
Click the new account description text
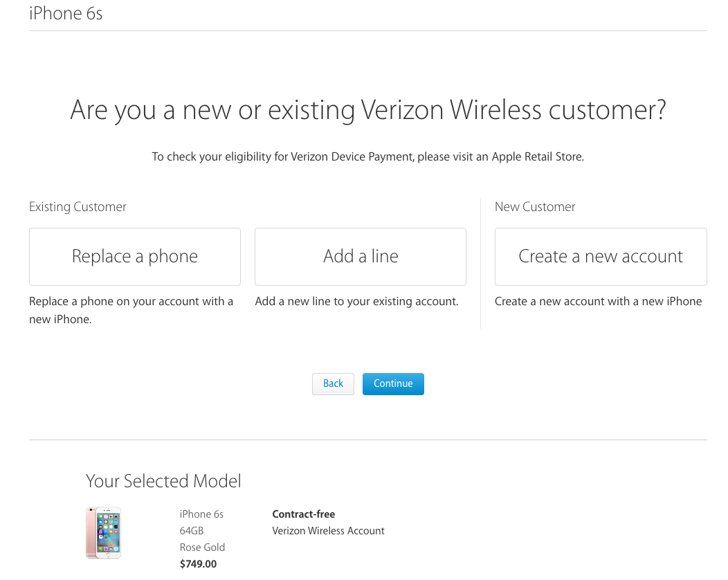[x=598, y=301]
